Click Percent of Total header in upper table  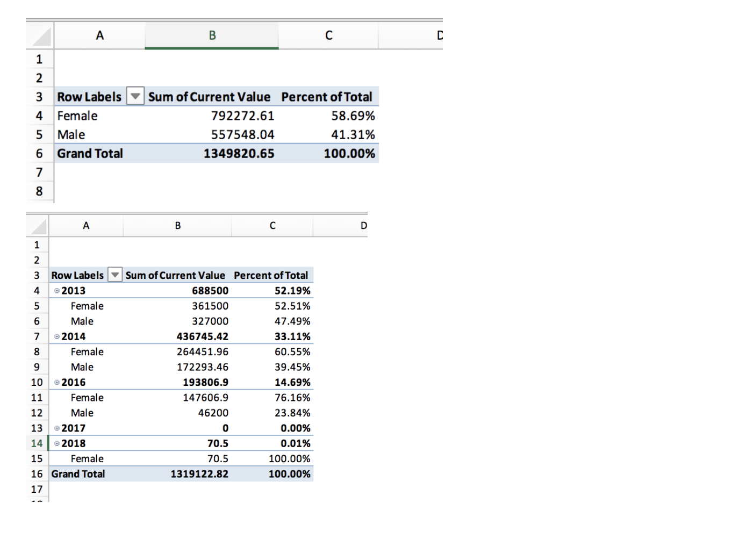click(327, 97)
